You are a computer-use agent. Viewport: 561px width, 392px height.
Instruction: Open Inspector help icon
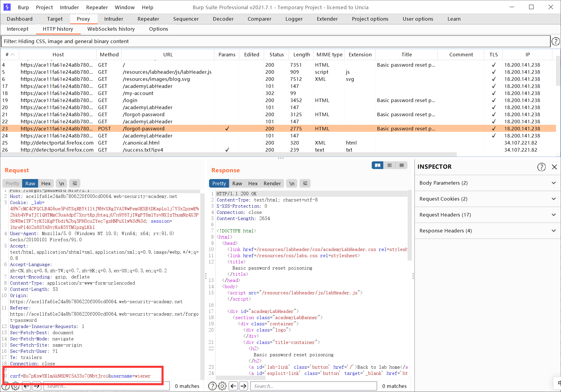pyautogui.click(x=541, y=167)
